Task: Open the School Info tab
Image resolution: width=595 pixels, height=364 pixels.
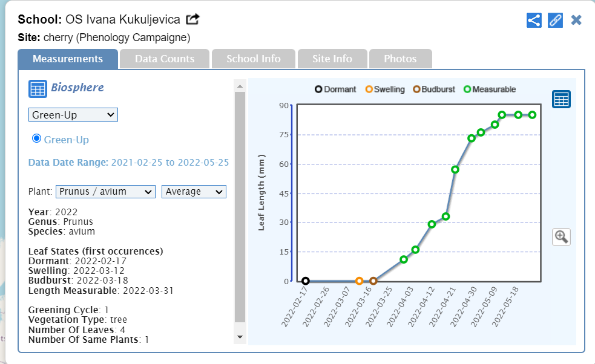Action: click(x=253, y=59)
